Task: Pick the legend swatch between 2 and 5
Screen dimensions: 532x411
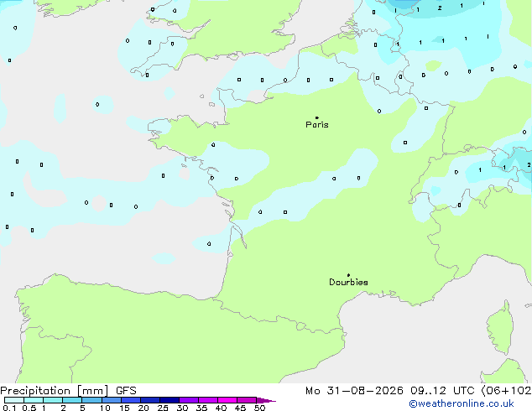Action: click(72, 400)
